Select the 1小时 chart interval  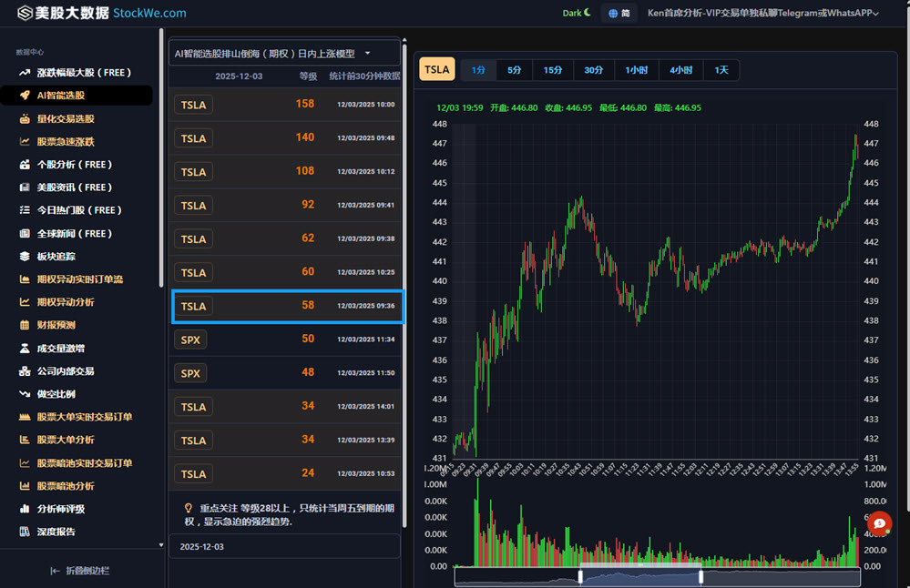point(637,70)
